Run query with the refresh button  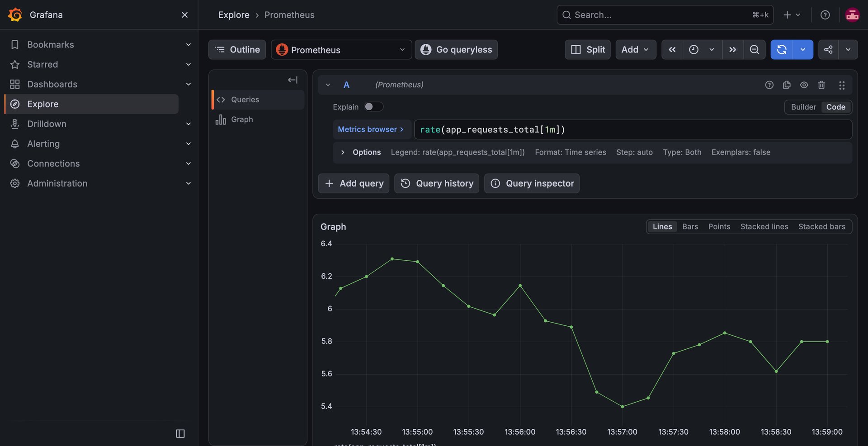pos(782,50)
